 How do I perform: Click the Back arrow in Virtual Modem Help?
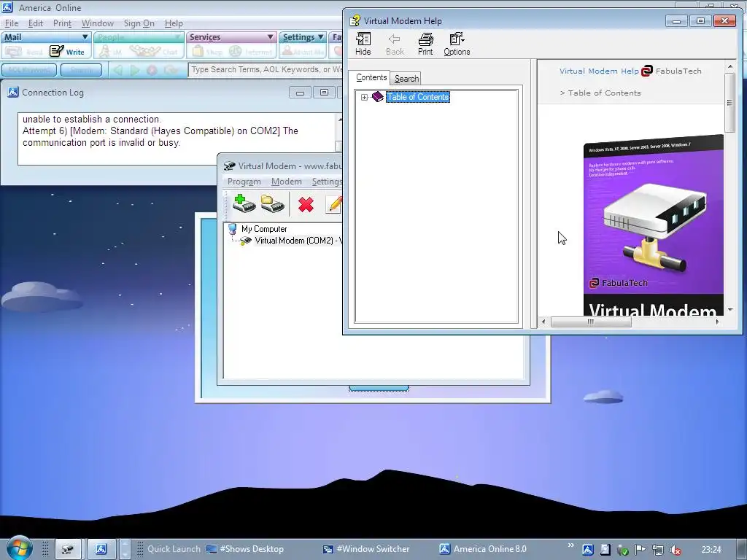coord(394,39)
